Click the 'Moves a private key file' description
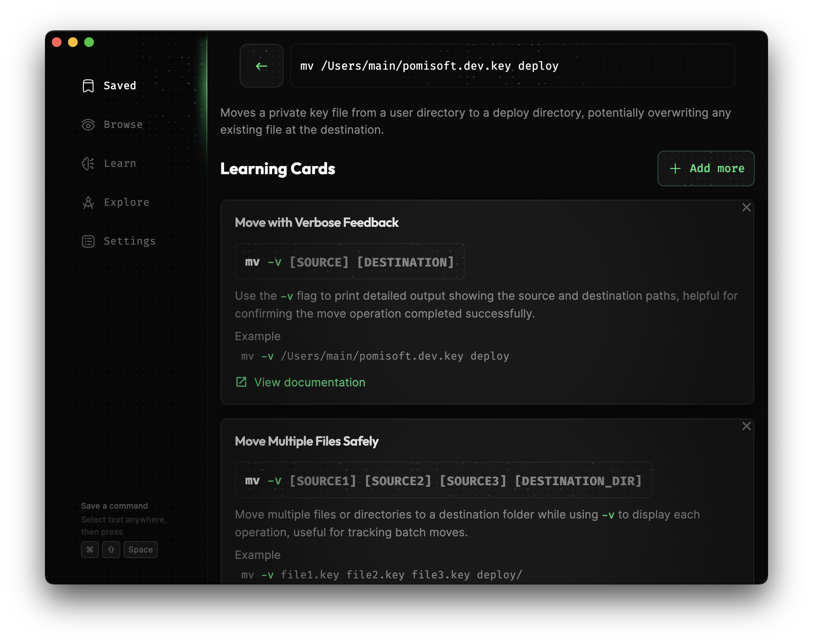 475,121
